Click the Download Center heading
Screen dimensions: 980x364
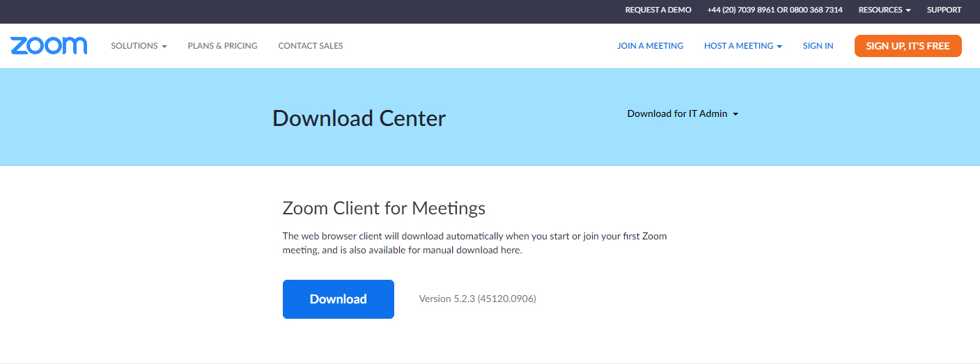pos(359,118)
